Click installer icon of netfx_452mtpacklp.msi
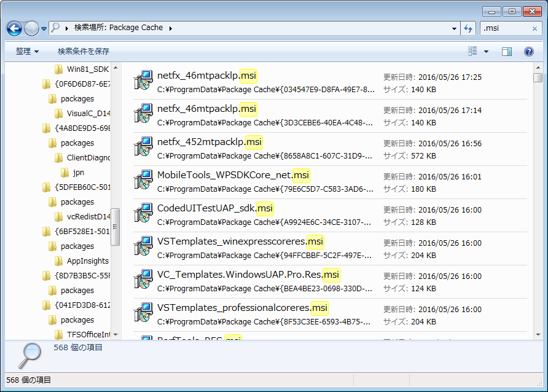The height and width of the screenshot is (392, 548). tap(143, 146)
